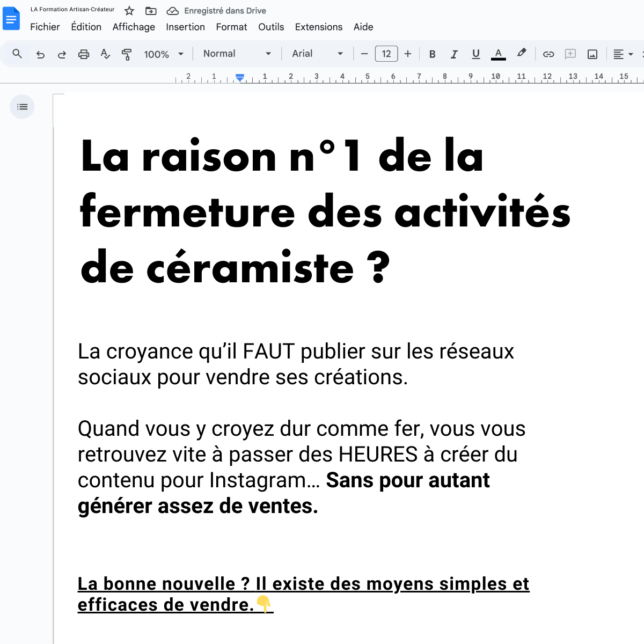This screenshot has height=644, width=644.
Task: Increase the font size
Action: point(408,54)
